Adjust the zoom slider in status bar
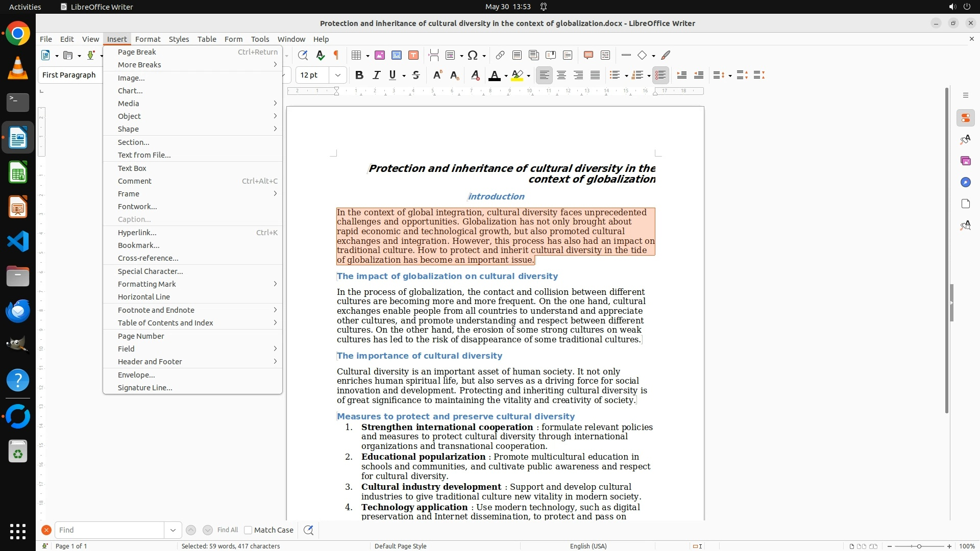 click(919, 546)
